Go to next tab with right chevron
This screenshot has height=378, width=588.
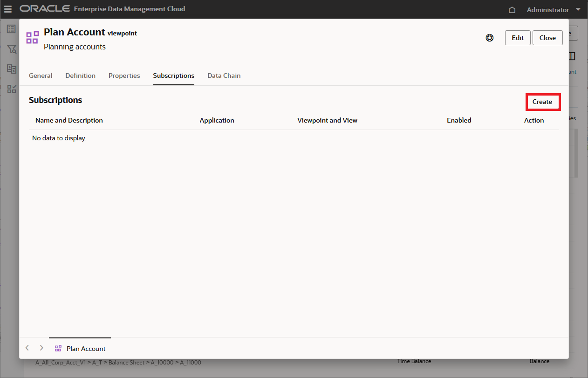pyautogui.click(x=41, y=348)
